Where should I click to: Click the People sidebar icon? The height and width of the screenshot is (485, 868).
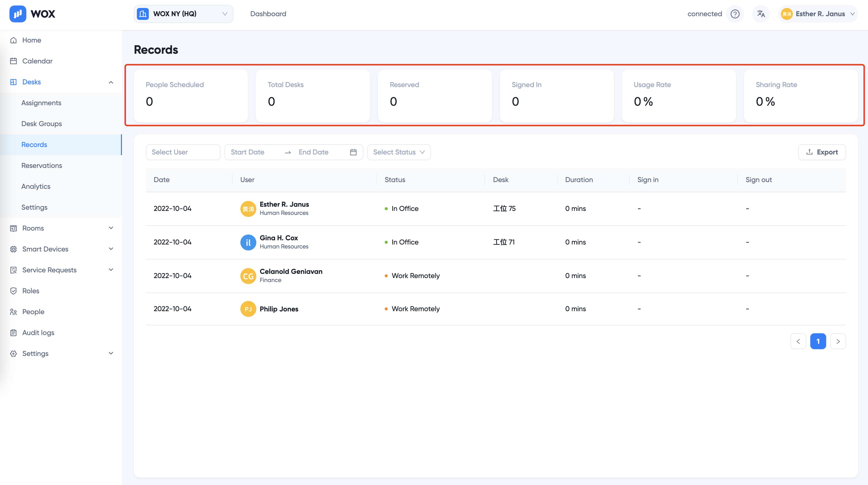pos(13,312)
